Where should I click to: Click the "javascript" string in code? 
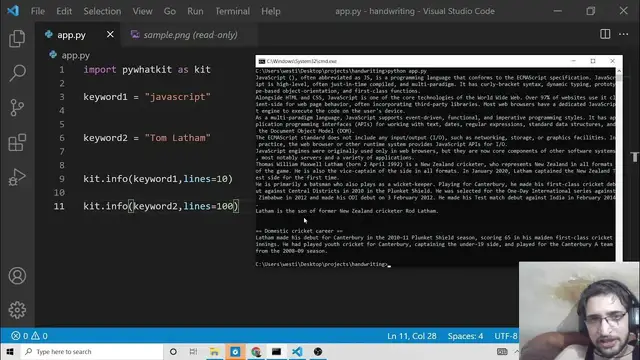pyautogui.click(x=178, y=97)
